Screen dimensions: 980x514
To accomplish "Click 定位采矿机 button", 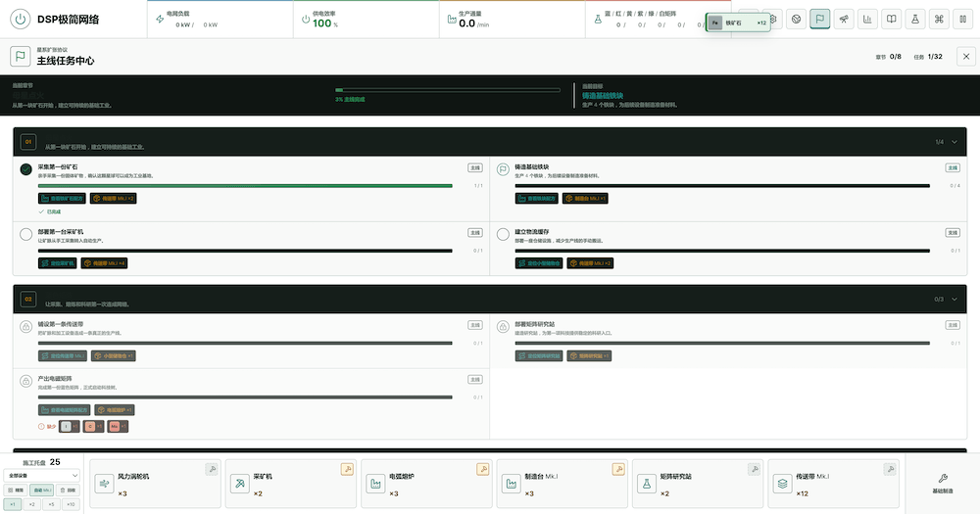I will point(58,263).
